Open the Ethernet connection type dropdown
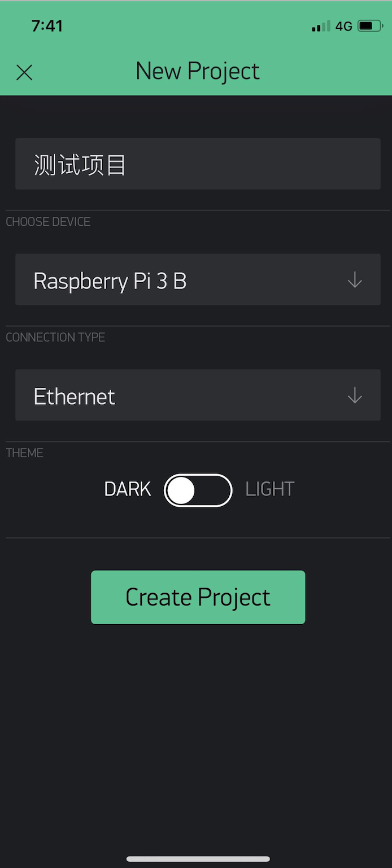 pos(198,395)
